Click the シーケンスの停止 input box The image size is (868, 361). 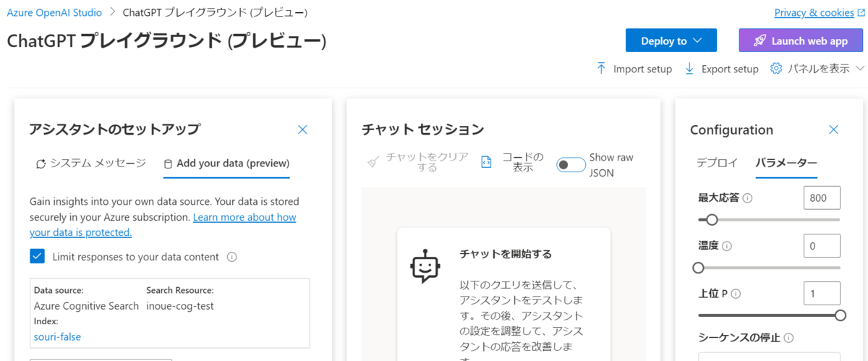[770, 357]
